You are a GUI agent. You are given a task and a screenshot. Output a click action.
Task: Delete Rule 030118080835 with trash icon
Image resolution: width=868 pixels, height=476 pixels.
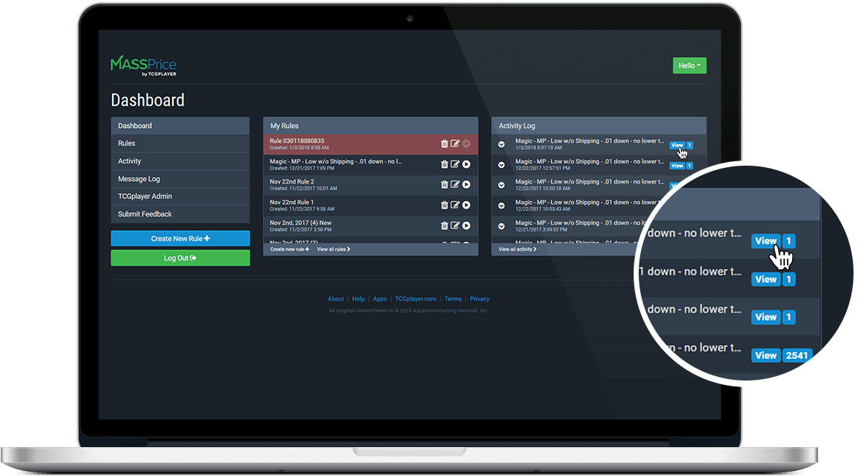pyautogui.click(x=444, y=144)
